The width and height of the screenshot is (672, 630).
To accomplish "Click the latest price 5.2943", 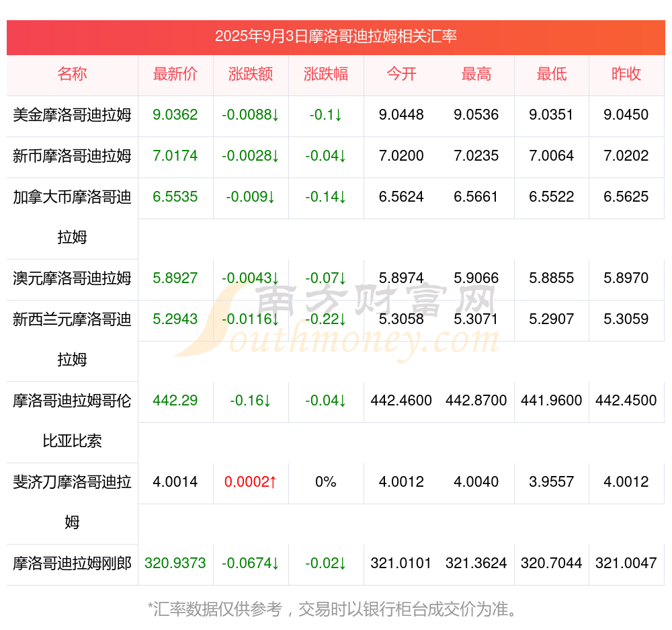I will (175, 319).
